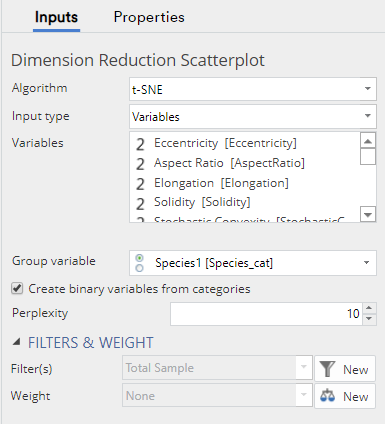Click the Variables list scroll down arrow
This screenshot has height=424, width=385.
pos(368,215)
